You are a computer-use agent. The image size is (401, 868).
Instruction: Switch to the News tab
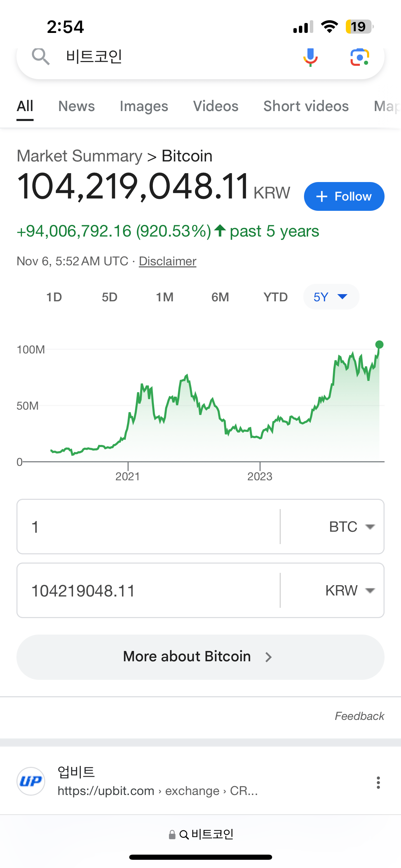(x=76, y=106)
